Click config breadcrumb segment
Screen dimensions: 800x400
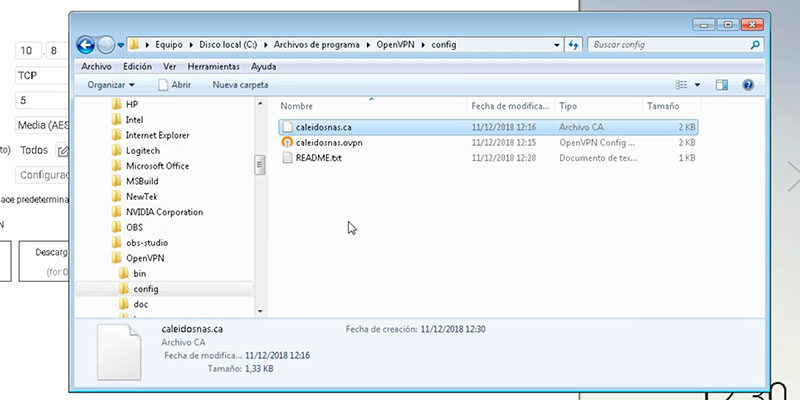(444, 45)
